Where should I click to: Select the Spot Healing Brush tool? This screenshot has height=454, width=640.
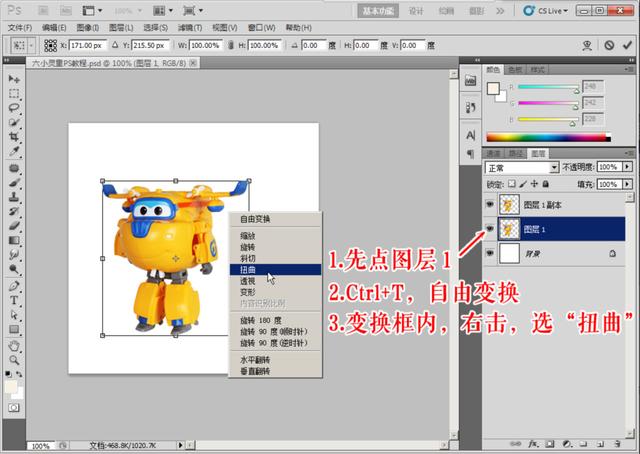[14, 168]
